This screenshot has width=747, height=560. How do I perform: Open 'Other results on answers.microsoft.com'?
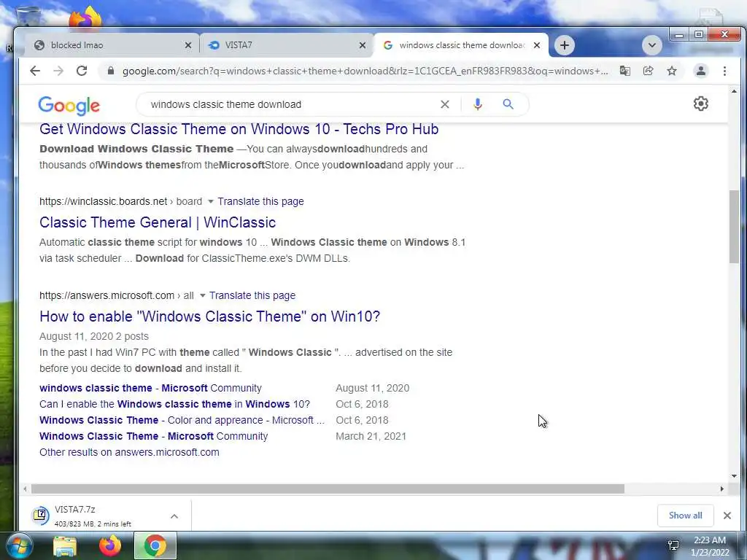coord(129,452)
